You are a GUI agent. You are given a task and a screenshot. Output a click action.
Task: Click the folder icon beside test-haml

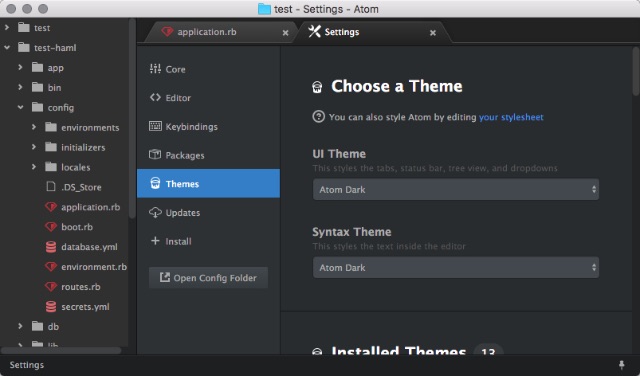coord(24,47)
